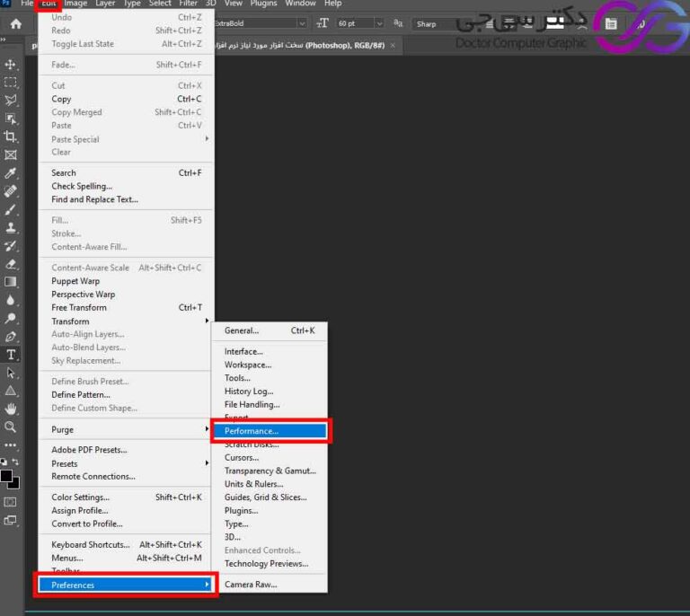Open the Edit menu in menu bar
The image size is (690, 616).
click(49, 4)
